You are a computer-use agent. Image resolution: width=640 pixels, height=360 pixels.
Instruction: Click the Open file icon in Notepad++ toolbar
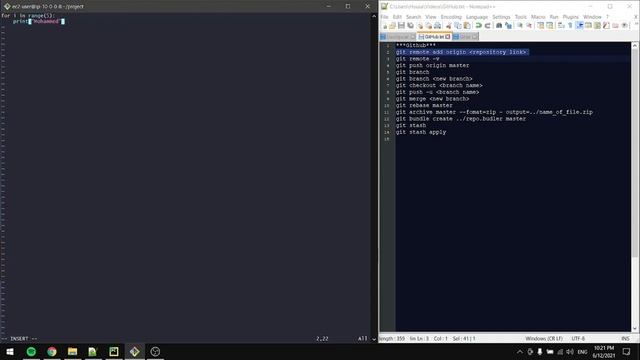392,26
